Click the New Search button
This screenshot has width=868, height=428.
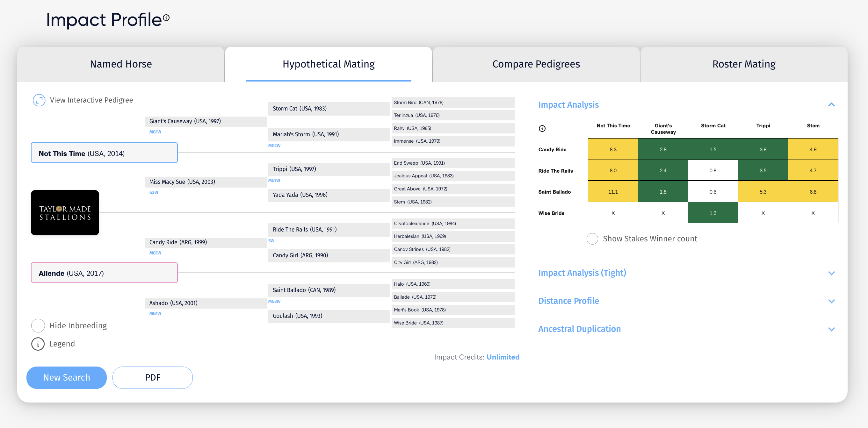(66, 377)
